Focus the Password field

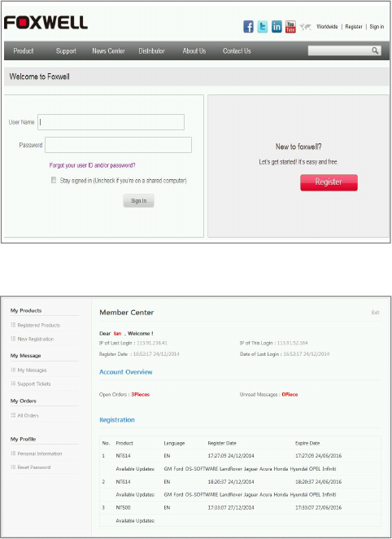click(119, 145)
